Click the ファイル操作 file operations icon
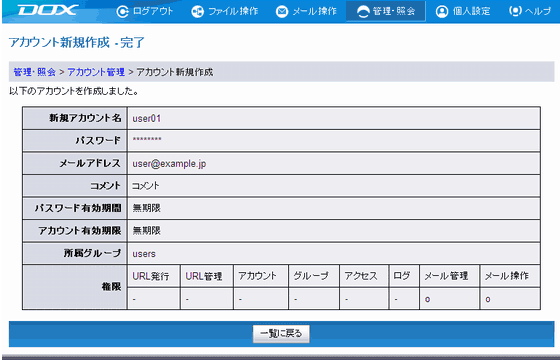This screenshot has width=560, height=360. 198,11
